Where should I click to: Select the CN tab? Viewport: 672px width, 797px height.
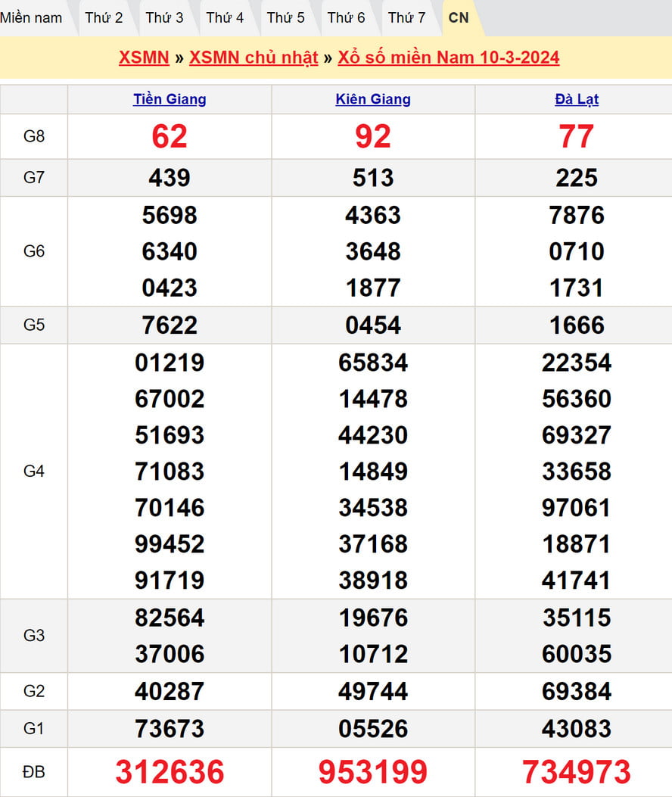click(x=459, y=17)
